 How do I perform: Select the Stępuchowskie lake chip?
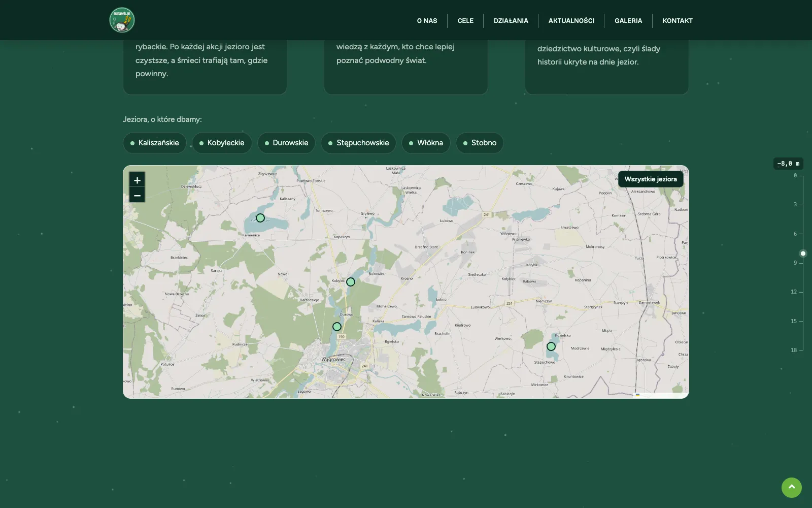(358, 143)
